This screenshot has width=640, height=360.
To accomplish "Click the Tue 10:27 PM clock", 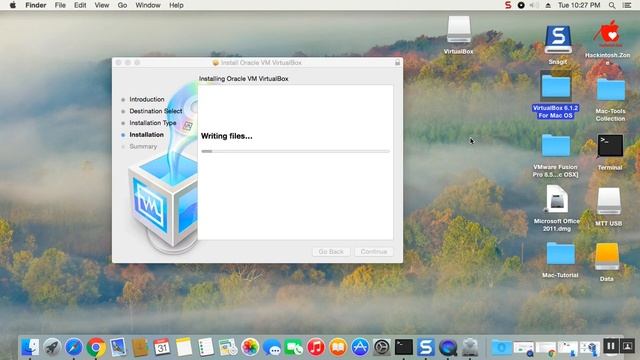I will pos(579,5).
